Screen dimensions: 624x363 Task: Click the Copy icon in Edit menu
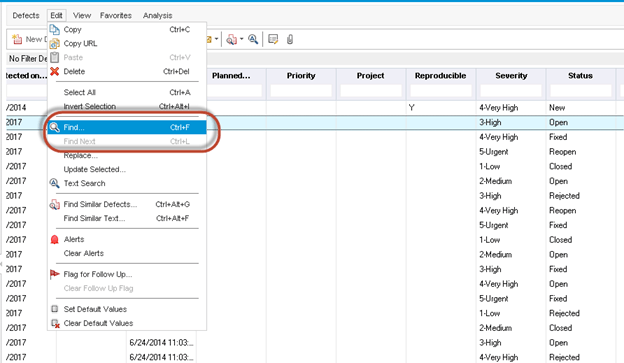click(x=55, y=29)
